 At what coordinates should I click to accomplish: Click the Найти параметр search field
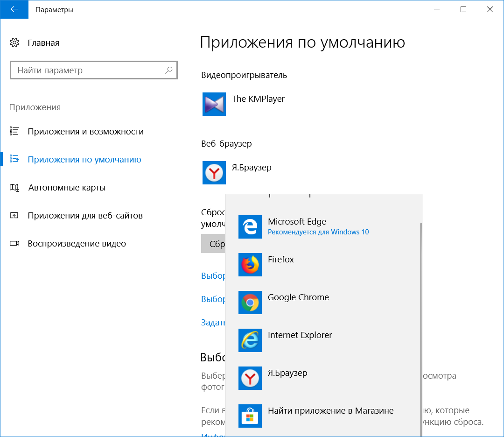(x=93, y=70)
